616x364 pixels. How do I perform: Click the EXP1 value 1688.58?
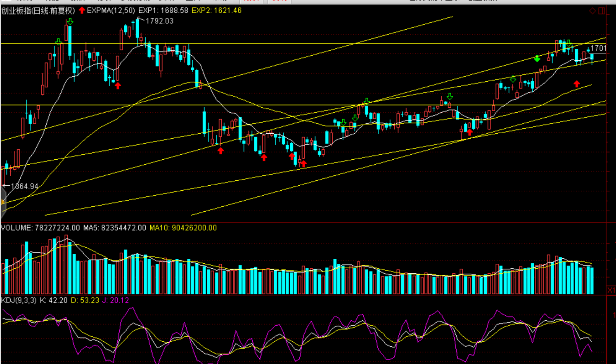[x=163, y=10]
